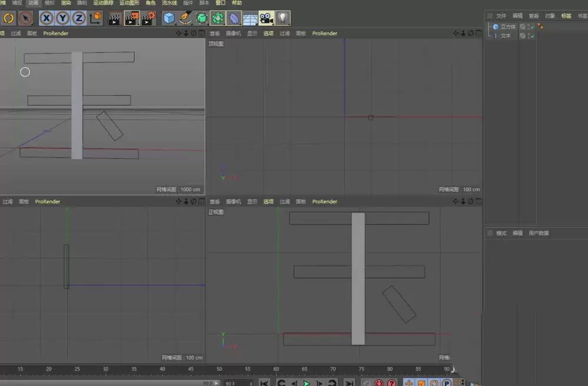This screenshot has height=386, width=588.
Task: Open the spline pen tool
Action: tap(185, 18)
